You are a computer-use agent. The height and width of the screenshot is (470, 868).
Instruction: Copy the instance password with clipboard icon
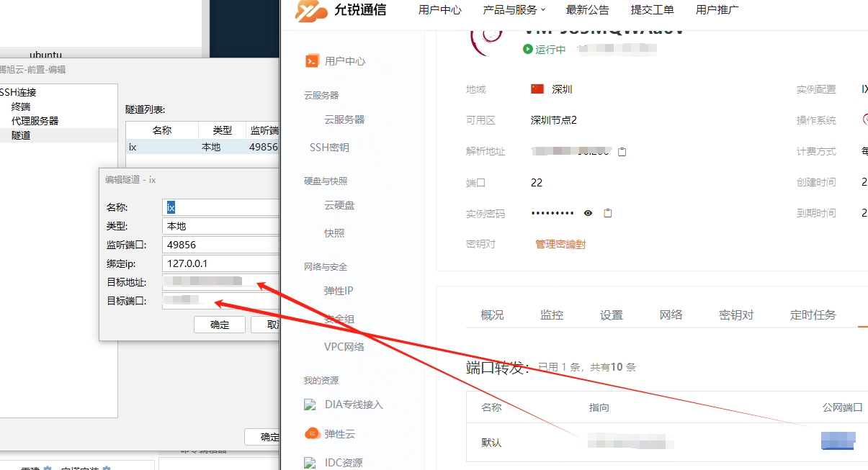tap(608, 213)
